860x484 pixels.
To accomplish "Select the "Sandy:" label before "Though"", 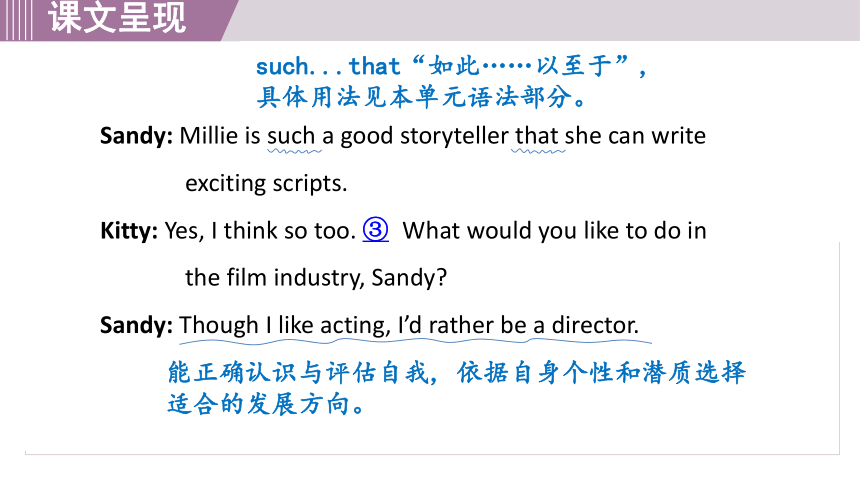I will 136,325.
